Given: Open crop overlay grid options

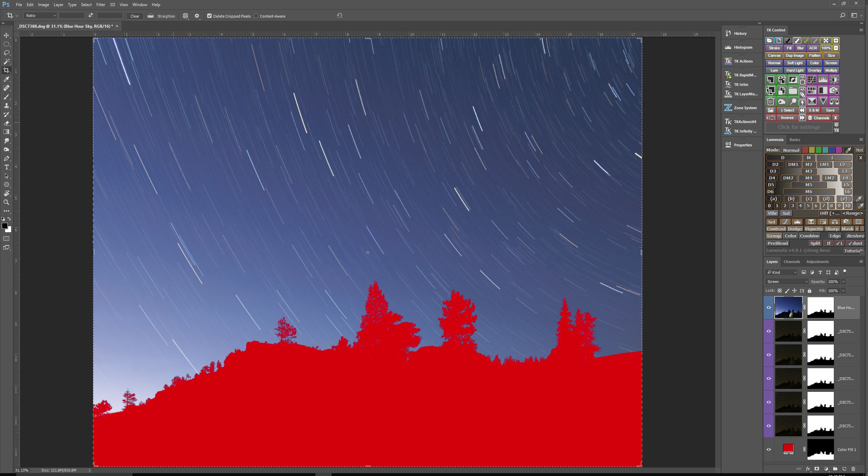Looking at the screenshot, I should (x=185, y=16).
